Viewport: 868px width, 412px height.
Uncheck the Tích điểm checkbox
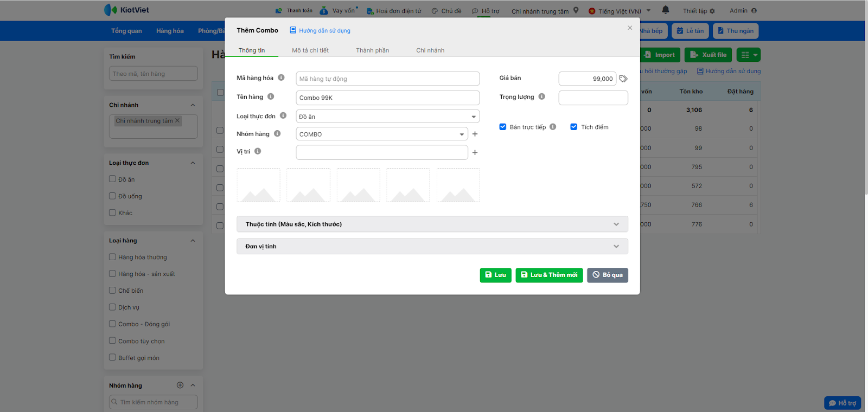[573, 127]
